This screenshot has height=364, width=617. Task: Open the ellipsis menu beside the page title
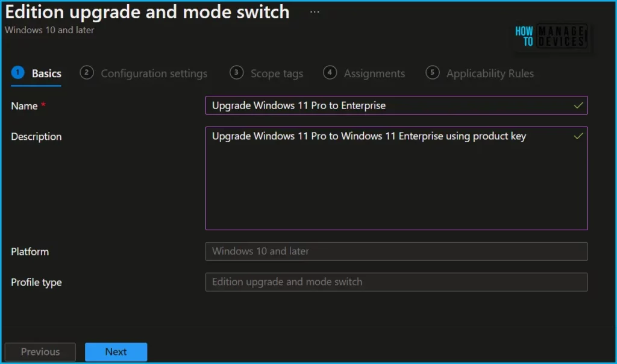point(315,12)
